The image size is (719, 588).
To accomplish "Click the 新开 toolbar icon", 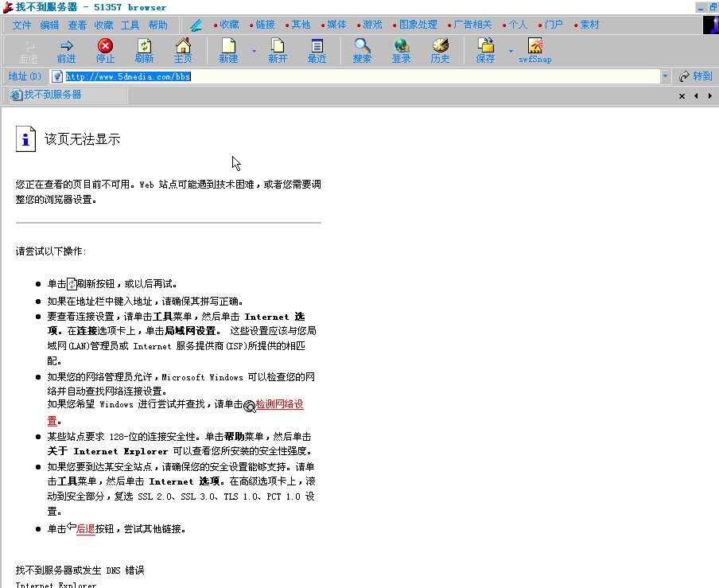I will tap(278, 50).
